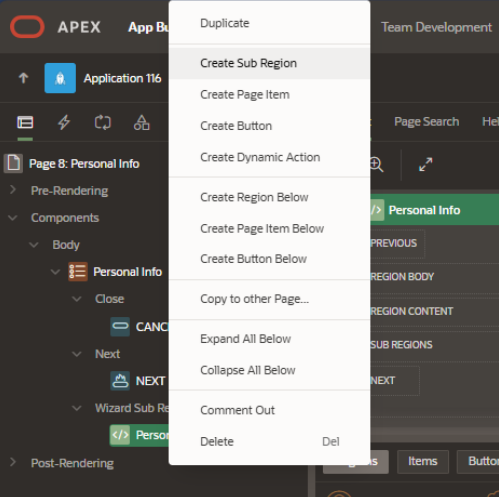Open Team Development menu
The height and width of the screenshot is (497, 499).
pyautogui.click(x=436, y=27)
